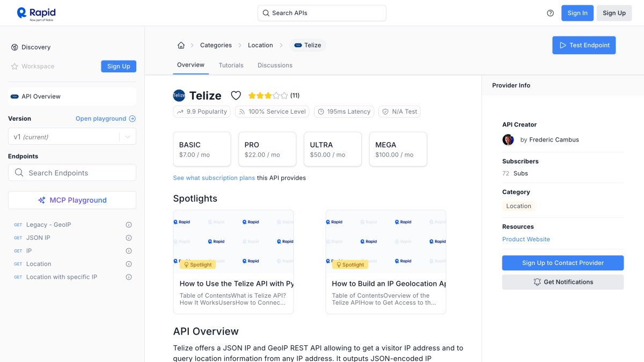Click the star rating for Telize
The height and width of the screenshot is (362, 644).
point(268,95)
